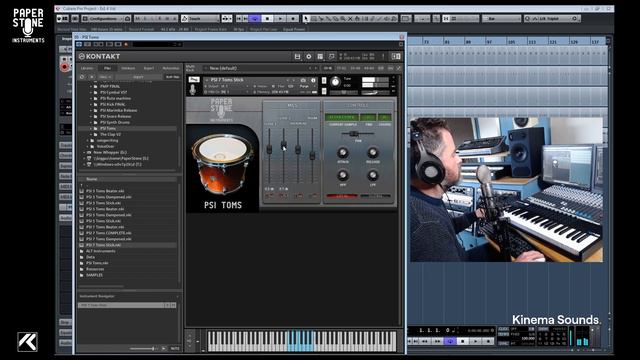Click the Cubase Play button in top toolbar
640x360 pixels.
(x=280, y=18)
